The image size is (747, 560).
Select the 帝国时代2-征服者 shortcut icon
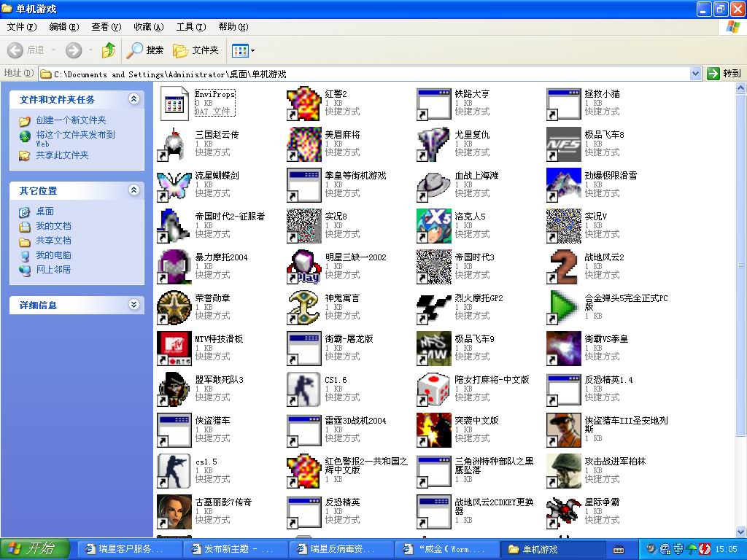[x=174, y=226]
